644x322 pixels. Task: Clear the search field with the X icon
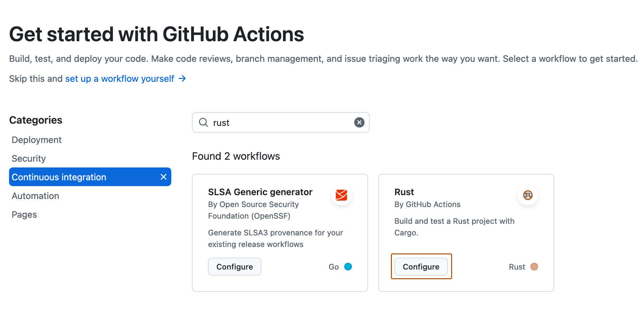click(359, 122)
